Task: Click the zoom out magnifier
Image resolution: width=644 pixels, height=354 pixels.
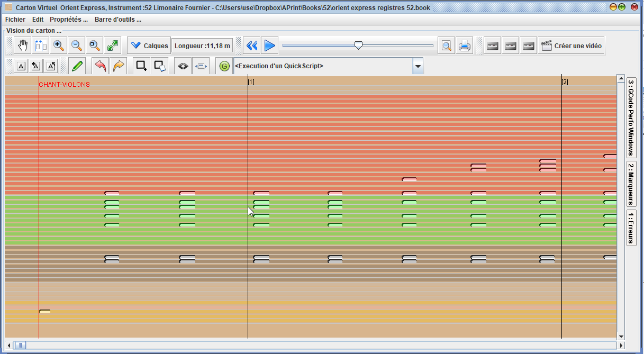Action: click(77, 46)
